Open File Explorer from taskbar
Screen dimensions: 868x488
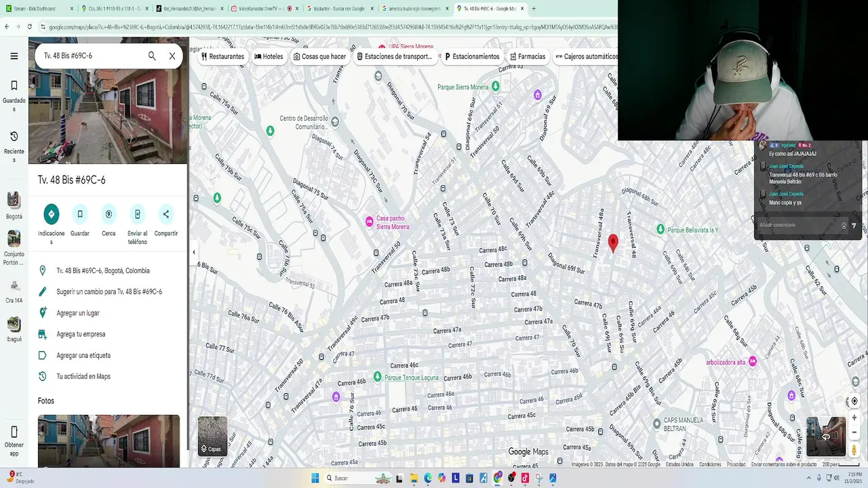click(414, 478)
